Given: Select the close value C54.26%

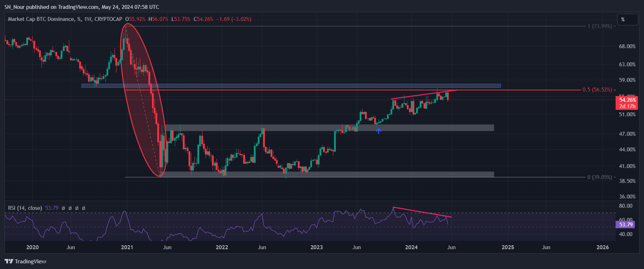Looking at the screenshot, I should coord(203,19).
